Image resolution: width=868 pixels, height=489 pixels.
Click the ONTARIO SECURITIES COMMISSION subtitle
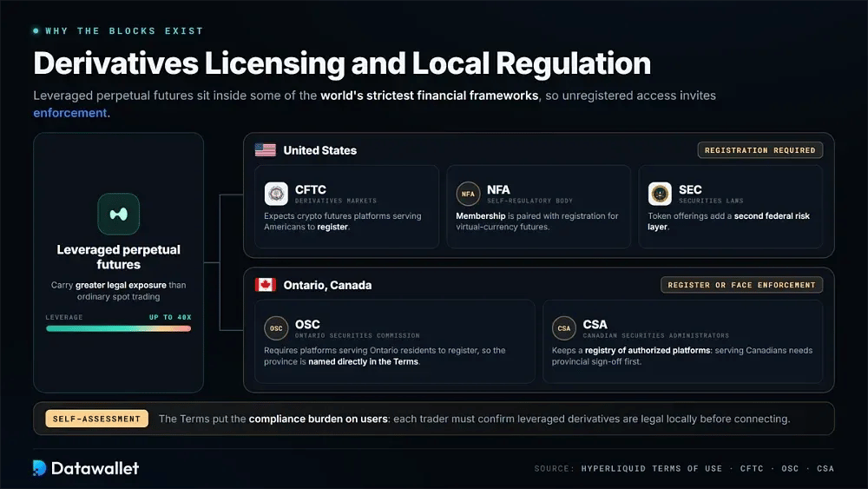coord(357,335)
